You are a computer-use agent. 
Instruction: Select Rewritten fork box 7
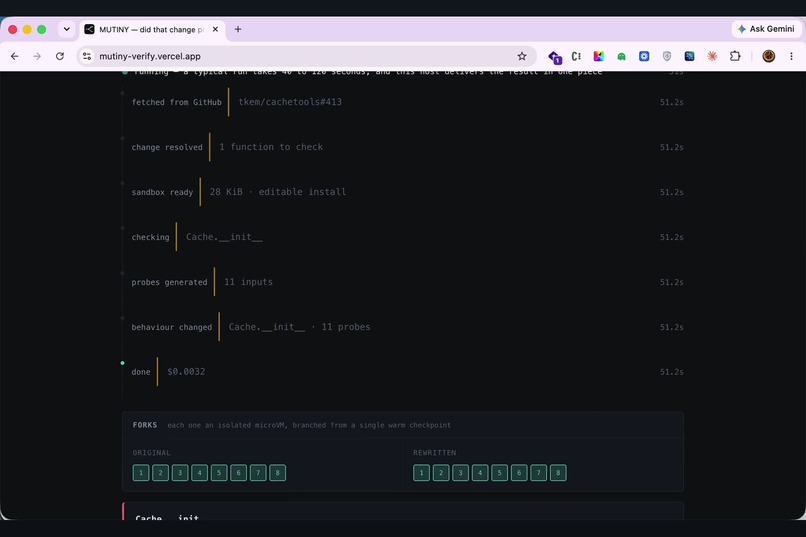(539, 473)
